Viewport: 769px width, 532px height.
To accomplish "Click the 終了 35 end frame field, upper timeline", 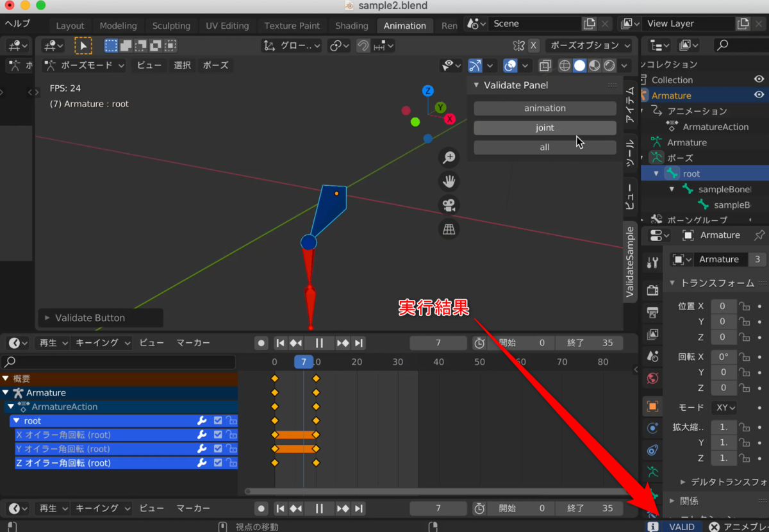I will coord(589,343).
